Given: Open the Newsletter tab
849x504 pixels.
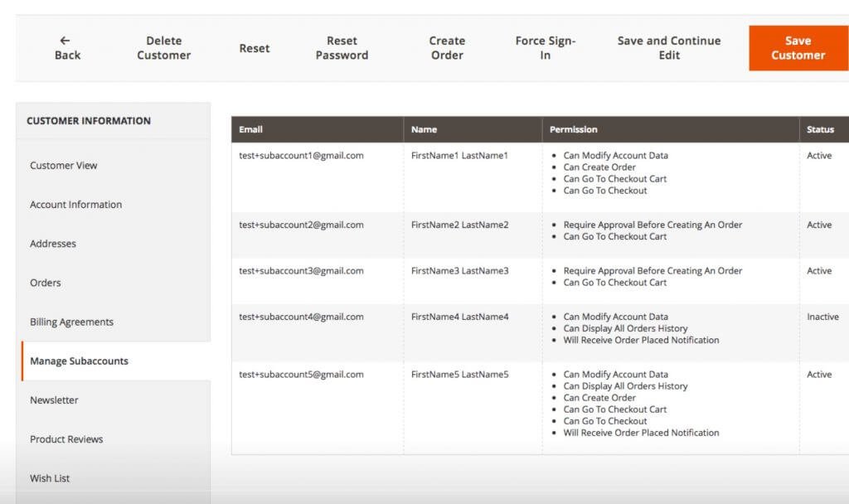Looking at the screenshot, I should click(54, 400).
